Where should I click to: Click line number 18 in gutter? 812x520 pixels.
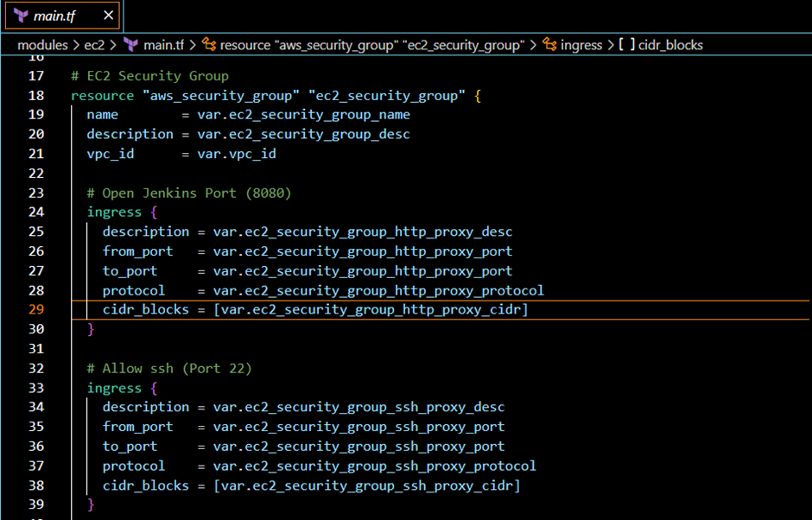[35, 95]
